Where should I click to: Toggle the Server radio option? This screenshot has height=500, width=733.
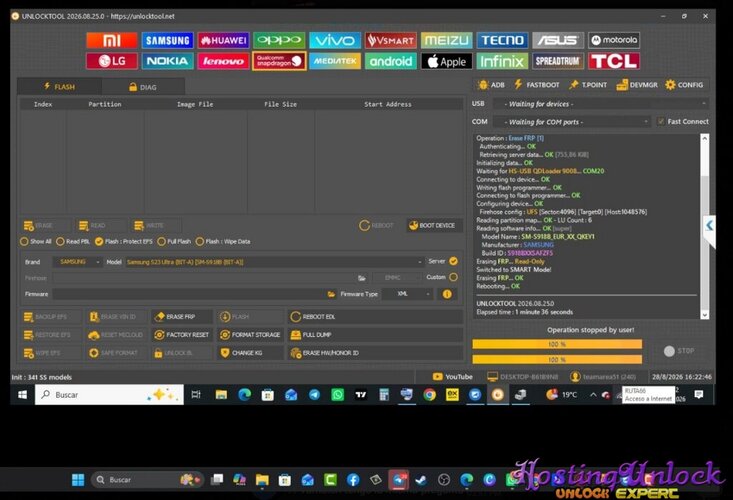453,261
